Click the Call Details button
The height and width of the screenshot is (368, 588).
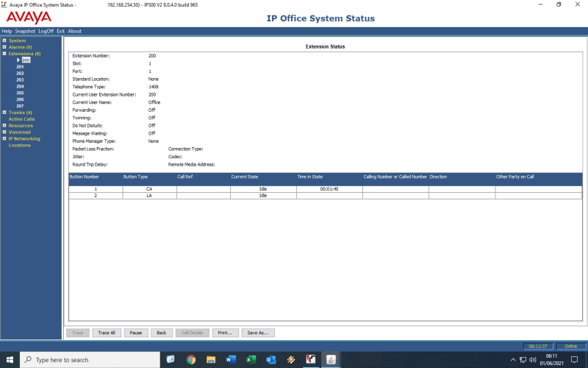[193, 333]
